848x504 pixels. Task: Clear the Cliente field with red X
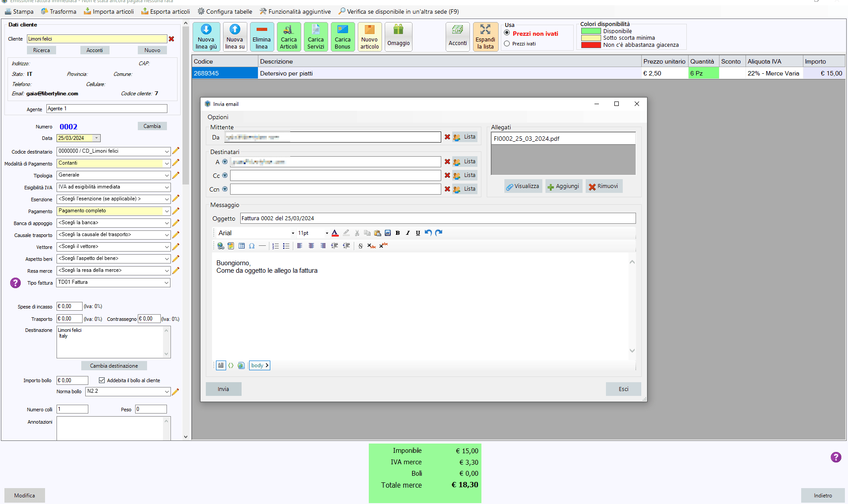point(171,39)
